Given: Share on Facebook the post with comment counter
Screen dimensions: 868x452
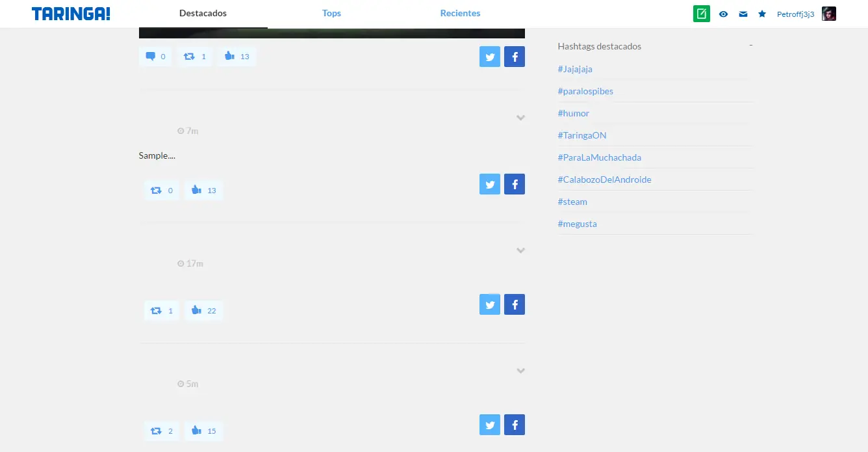Looking at the screenshot, I should [x=515, y=57].
